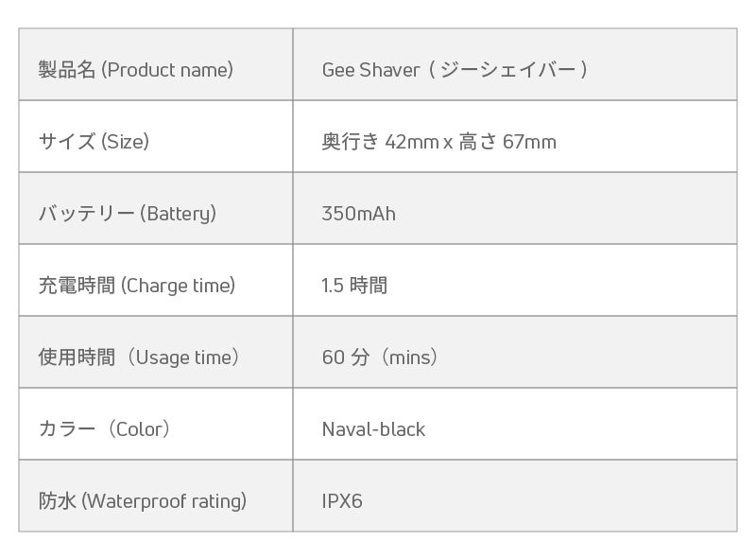Click the 充電時間 Japanese charge label
The height and width of the screenshot is (558, 756).
tap(77, 286)
